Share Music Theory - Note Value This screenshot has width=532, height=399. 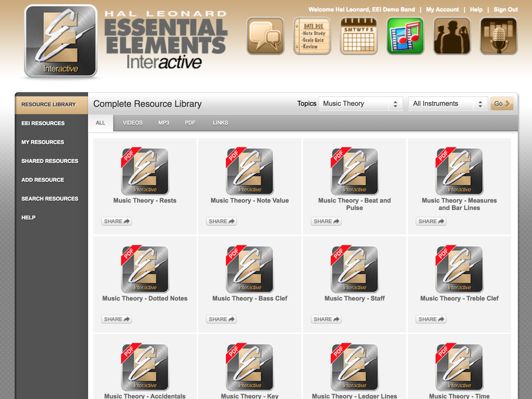pos(221,221)
